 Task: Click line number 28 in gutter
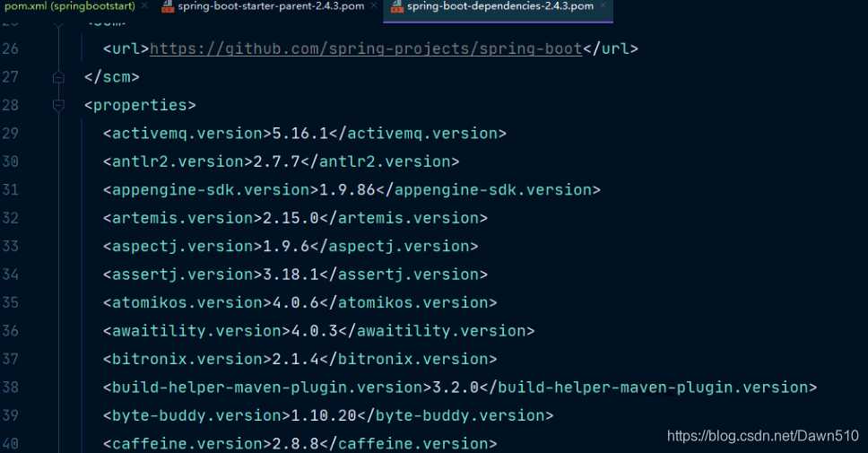coord(11,105)
